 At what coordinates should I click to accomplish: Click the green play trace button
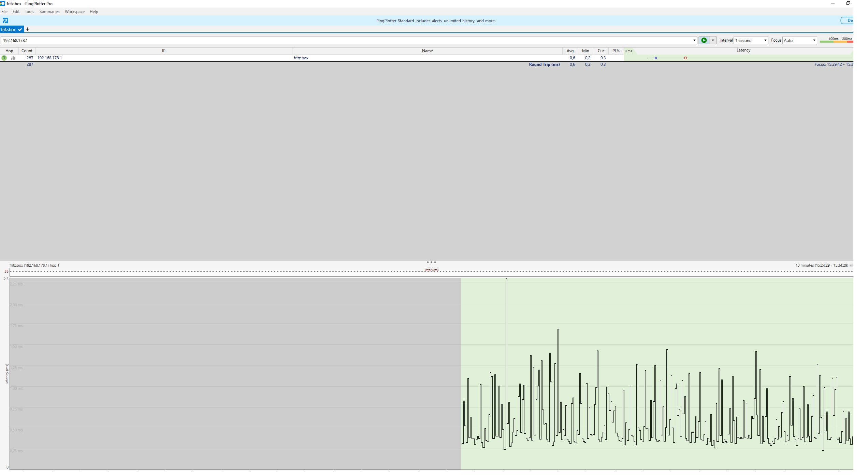[704, 40]
